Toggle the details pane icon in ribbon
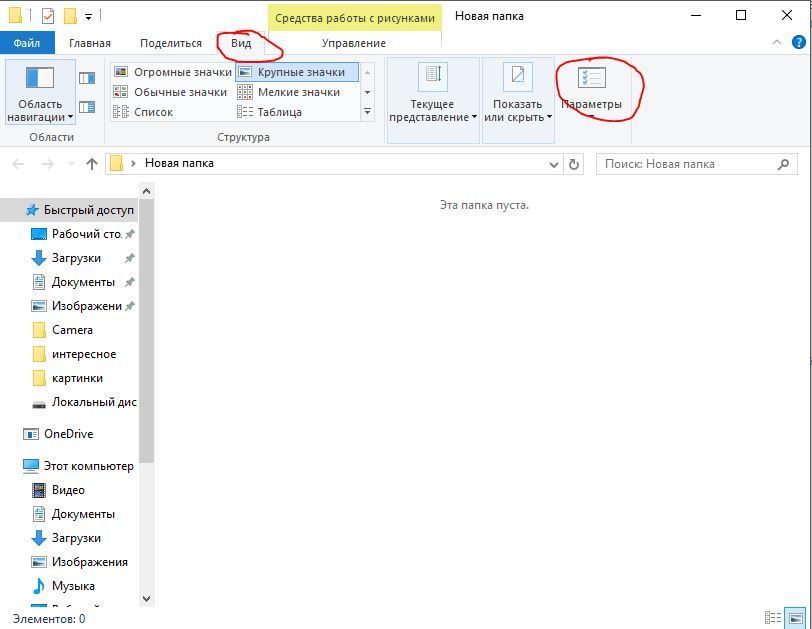 [87, 107]
